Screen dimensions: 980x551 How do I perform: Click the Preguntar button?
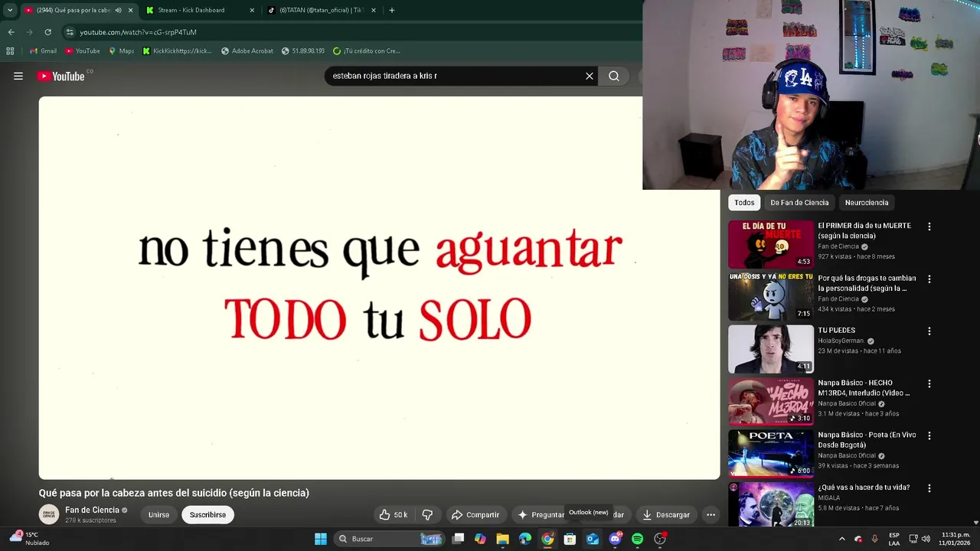pos(541,515)
